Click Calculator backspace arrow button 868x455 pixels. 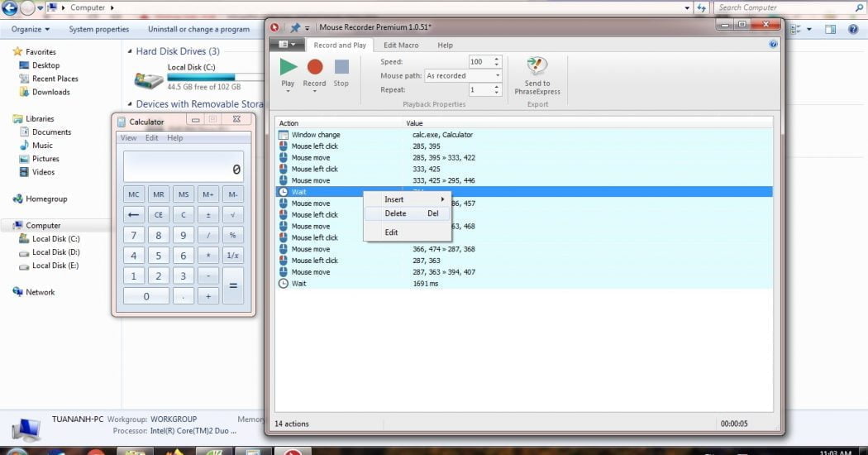coord(133,214)
